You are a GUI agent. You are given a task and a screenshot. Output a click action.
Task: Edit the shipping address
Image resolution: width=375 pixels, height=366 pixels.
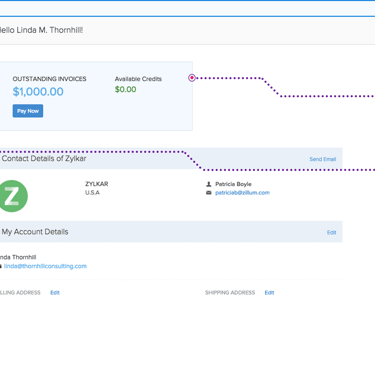pyautogui.click(x=269, y=293)
